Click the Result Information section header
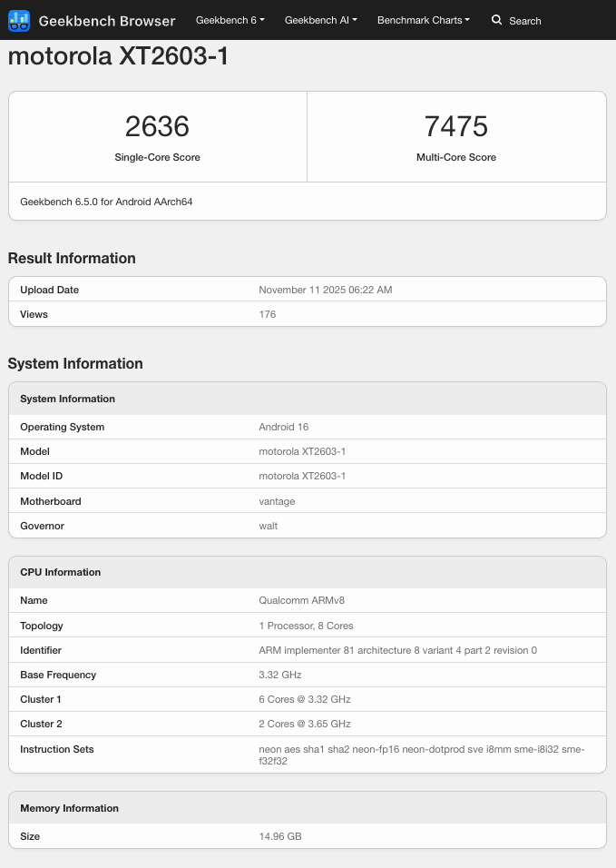616x868 pixels. click(71, 258)
